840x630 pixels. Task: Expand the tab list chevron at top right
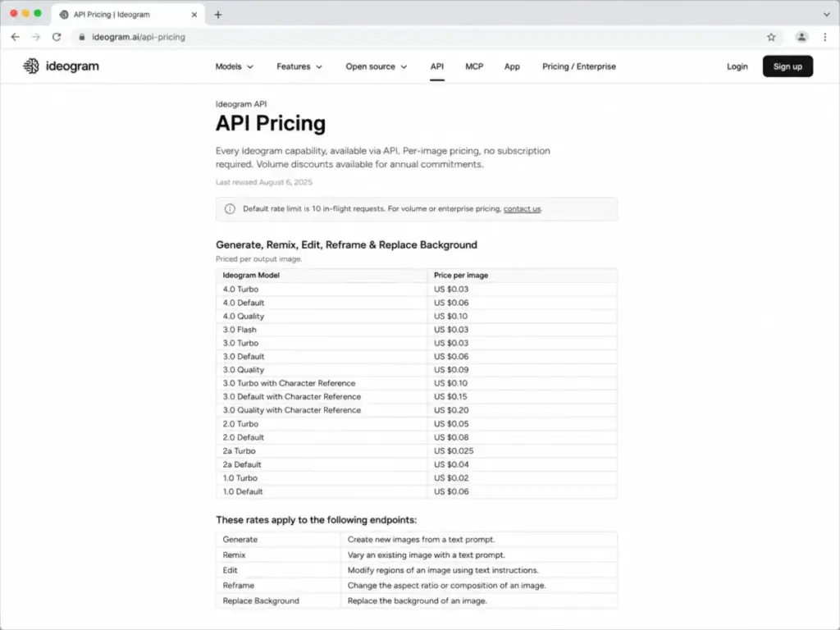pyautogui.click(x=827, y=15)
